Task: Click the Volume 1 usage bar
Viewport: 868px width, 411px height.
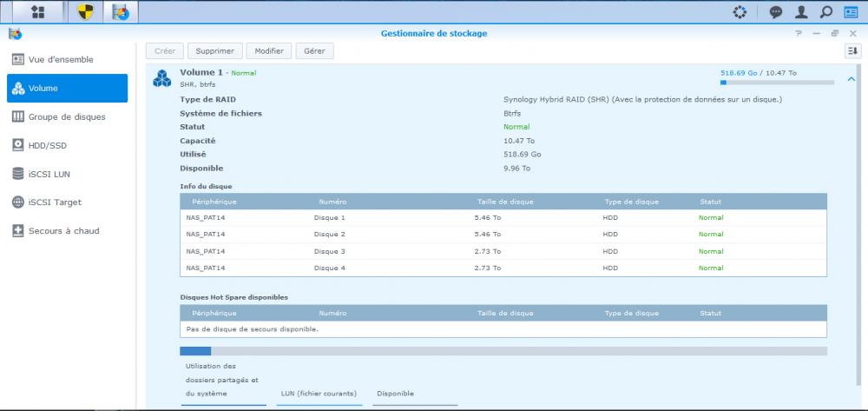Action: (776, 83)
